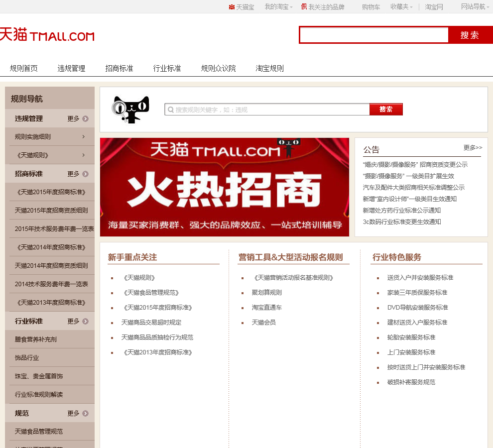Open sidebar item 《天猫2015年度招商标准》

(x=51, y=192)
